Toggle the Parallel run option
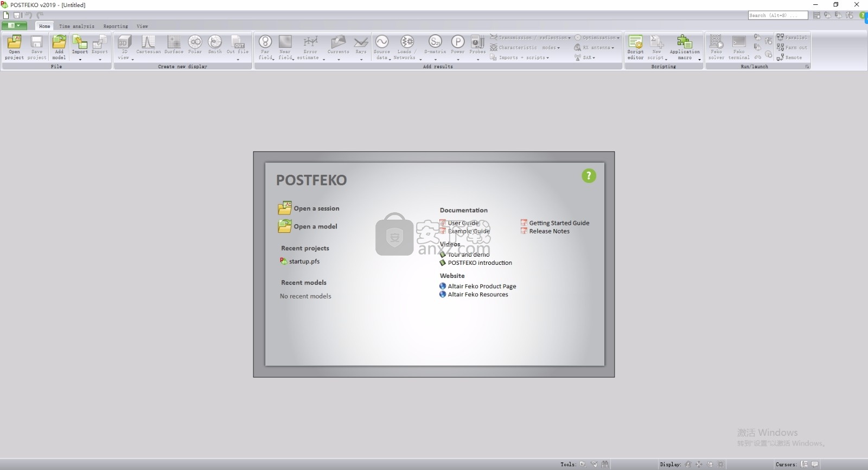Screen dimensions: 868x470 coord(792,37)
